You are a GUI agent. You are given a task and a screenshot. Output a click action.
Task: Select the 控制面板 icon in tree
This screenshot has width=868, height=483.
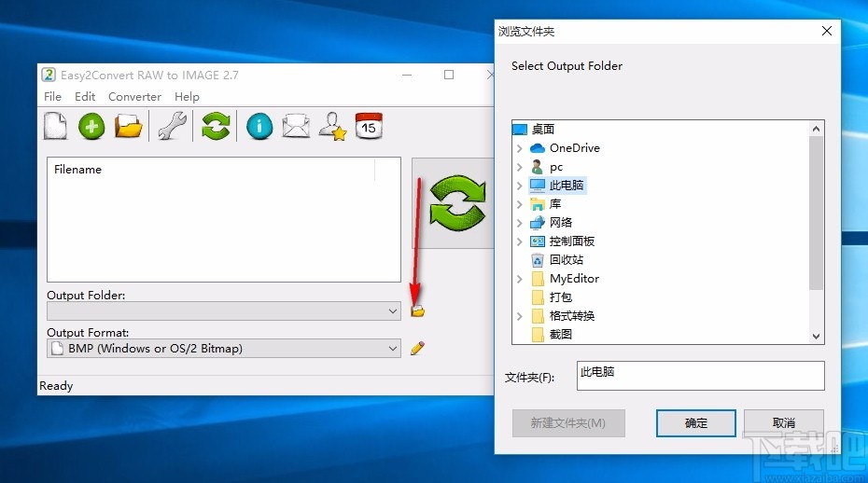pos(537,241)
